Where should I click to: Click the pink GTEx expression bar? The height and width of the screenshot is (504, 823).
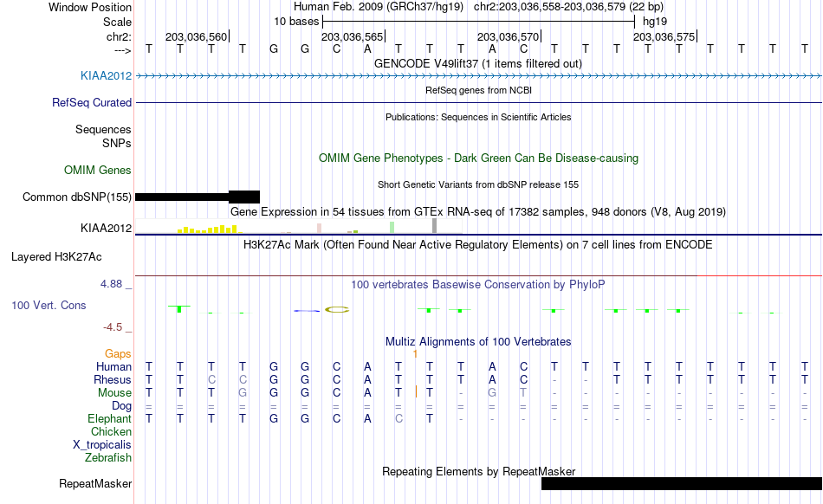(x=319, y=229)
